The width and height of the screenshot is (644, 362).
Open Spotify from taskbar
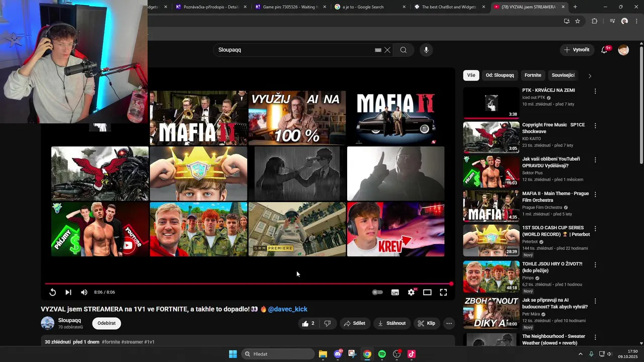coord(382,354)
